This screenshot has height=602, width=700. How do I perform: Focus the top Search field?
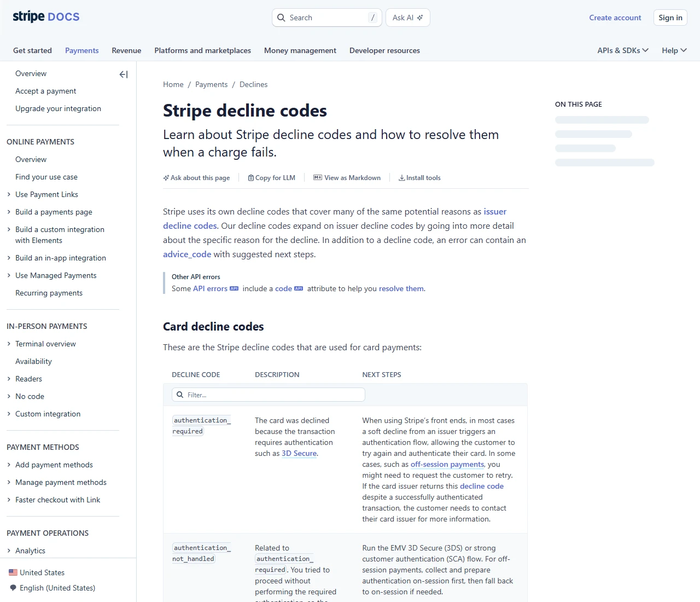click(327, 18)
